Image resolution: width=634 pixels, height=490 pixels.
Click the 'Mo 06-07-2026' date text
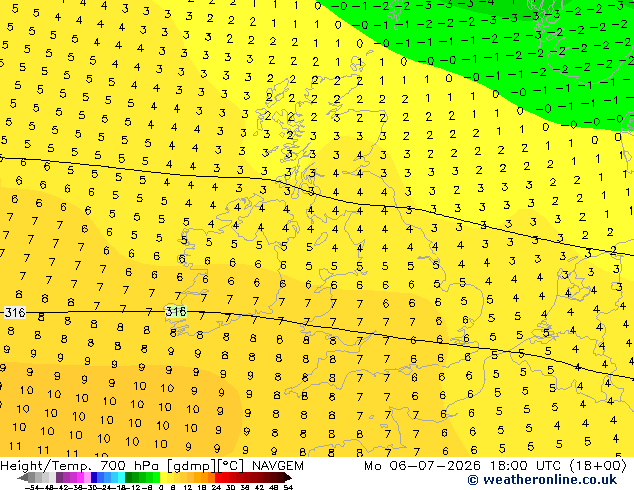(x=423, y=466)
